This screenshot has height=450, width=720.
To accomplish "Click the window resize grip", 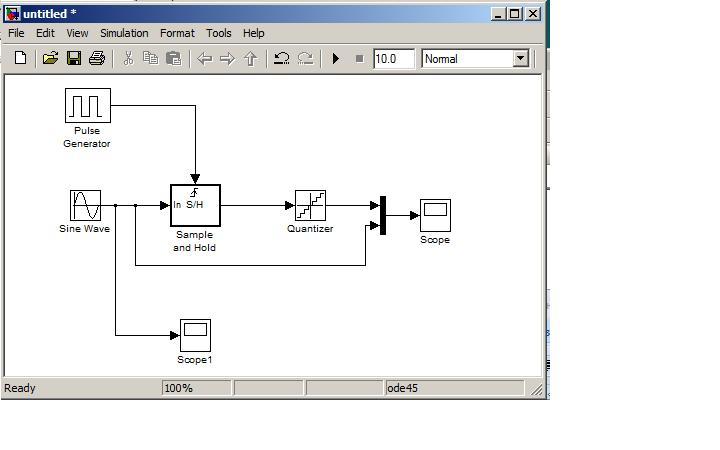I will [x=536, y=389].
